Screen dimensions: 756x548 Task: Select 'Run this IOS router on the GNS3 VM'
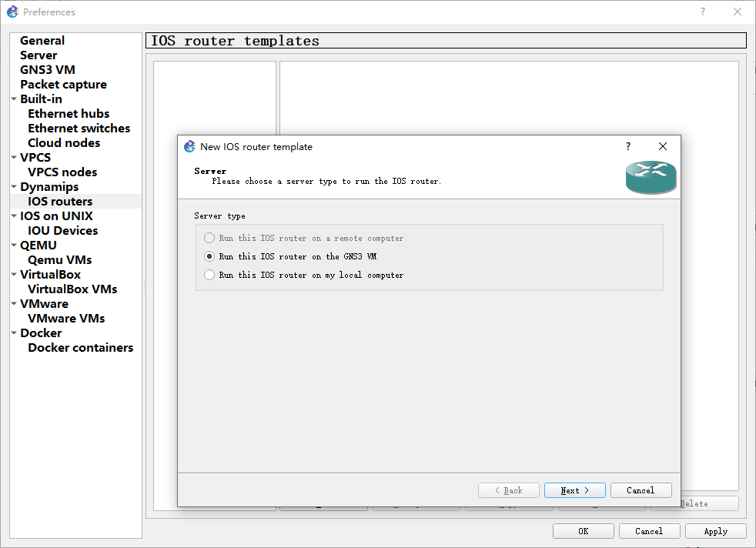click(291, 256)
